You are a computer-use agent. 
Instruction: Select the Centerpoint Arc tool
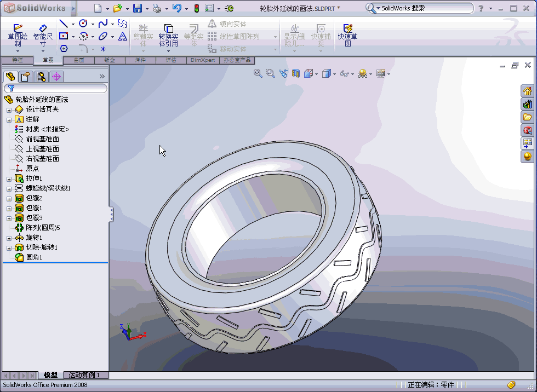[83, 36]
